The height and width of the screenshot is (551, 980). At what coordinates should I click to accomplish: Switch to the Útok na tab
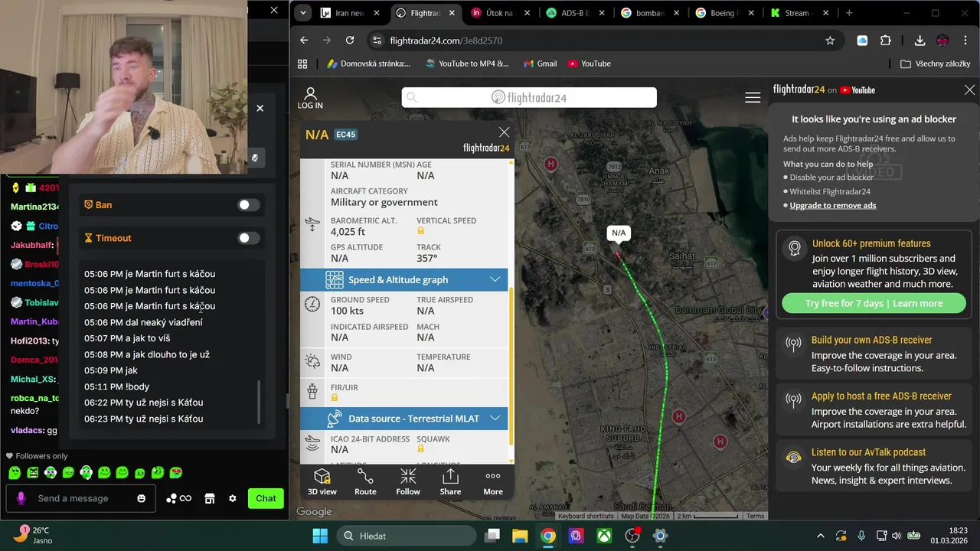(x=500, y=13)
